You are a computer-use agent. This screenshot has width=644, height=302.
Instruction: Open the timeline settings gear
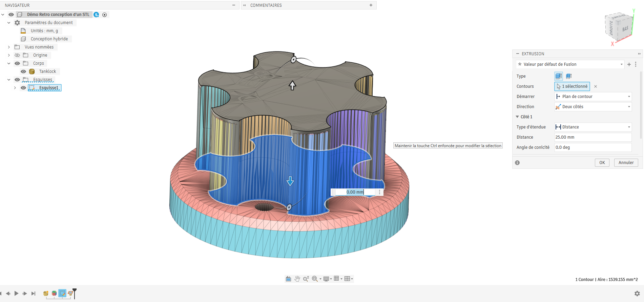[x=637, y=294]
